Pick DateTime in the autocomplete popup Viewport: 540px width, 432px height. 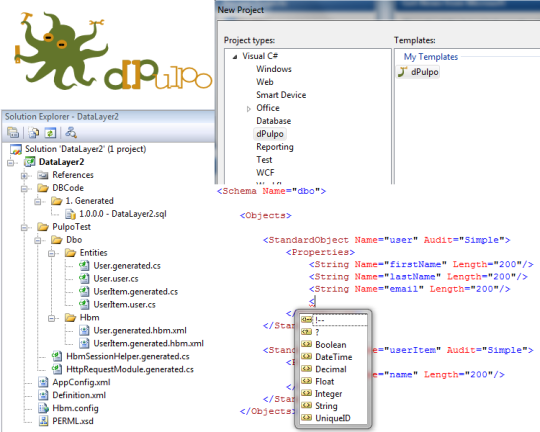tap(334, 357)
